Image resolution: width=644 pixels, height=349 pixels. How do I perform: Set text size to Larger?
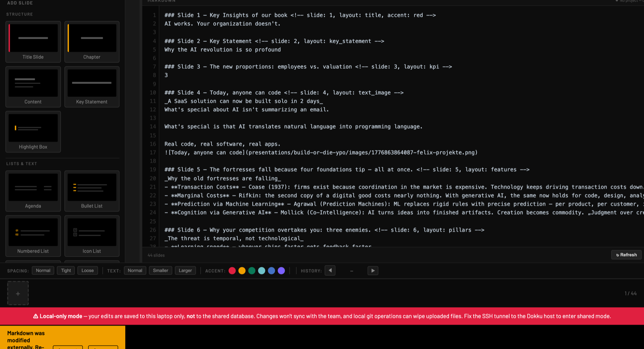click(185, 270)
